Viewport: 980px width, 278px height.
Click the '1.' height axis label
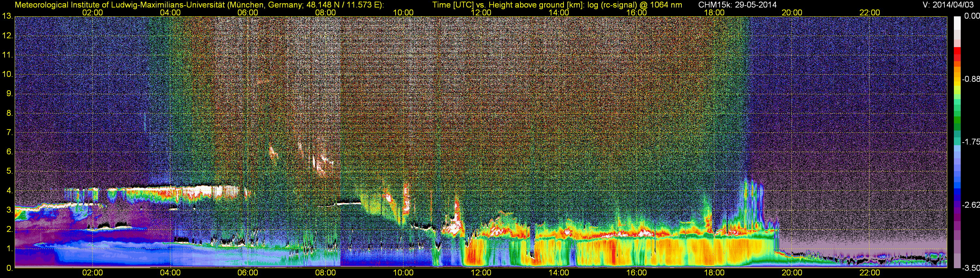(9, 249)
